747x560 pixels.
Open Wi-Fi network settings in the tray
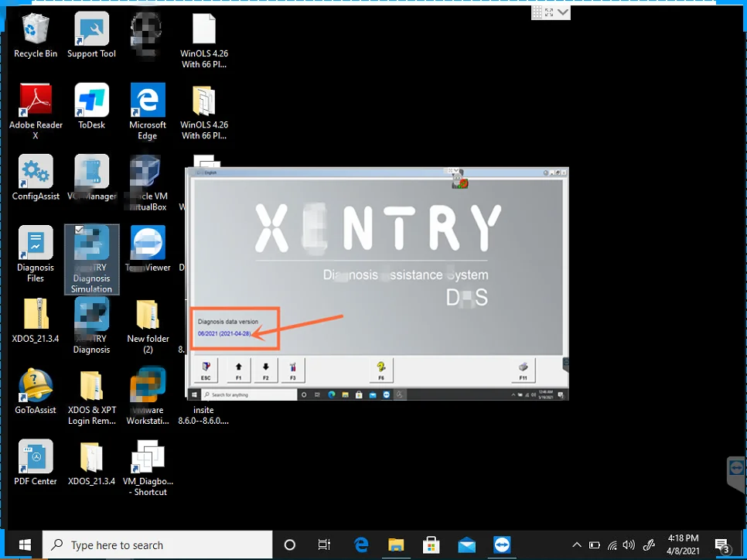coord(612,545)
